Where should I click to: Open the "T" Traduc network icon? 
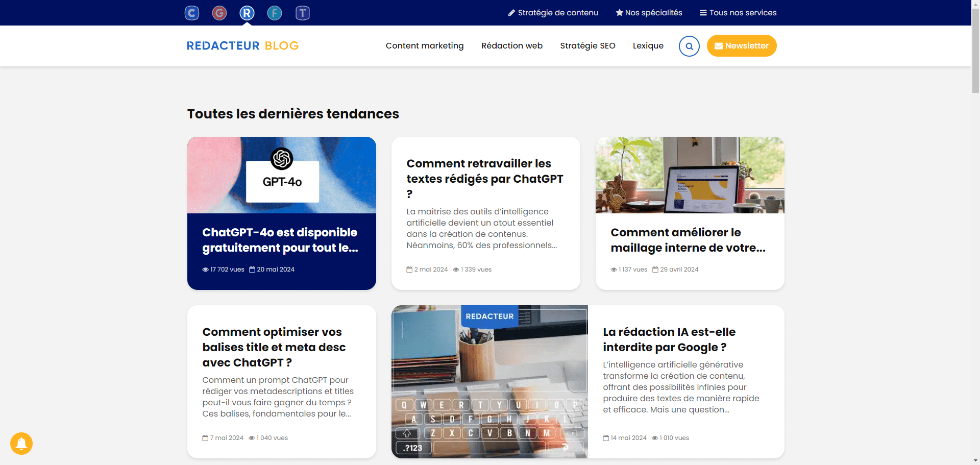pos(302,13)
